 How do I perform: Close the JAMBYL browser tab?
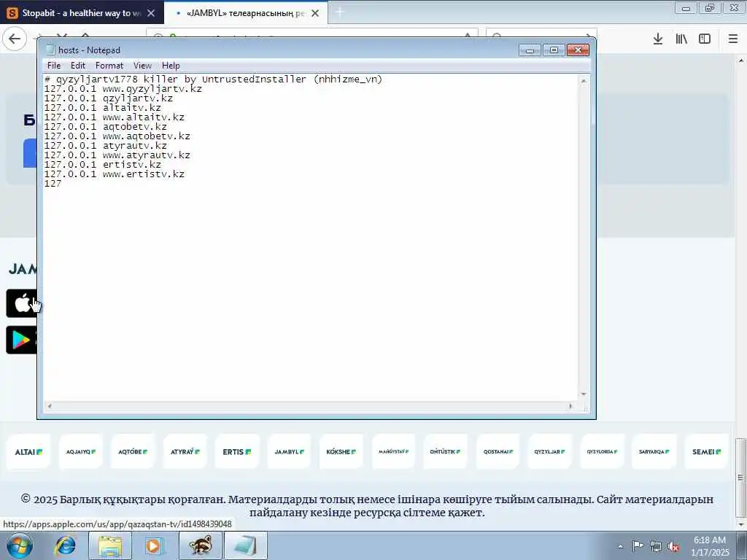tap(315, 13)
